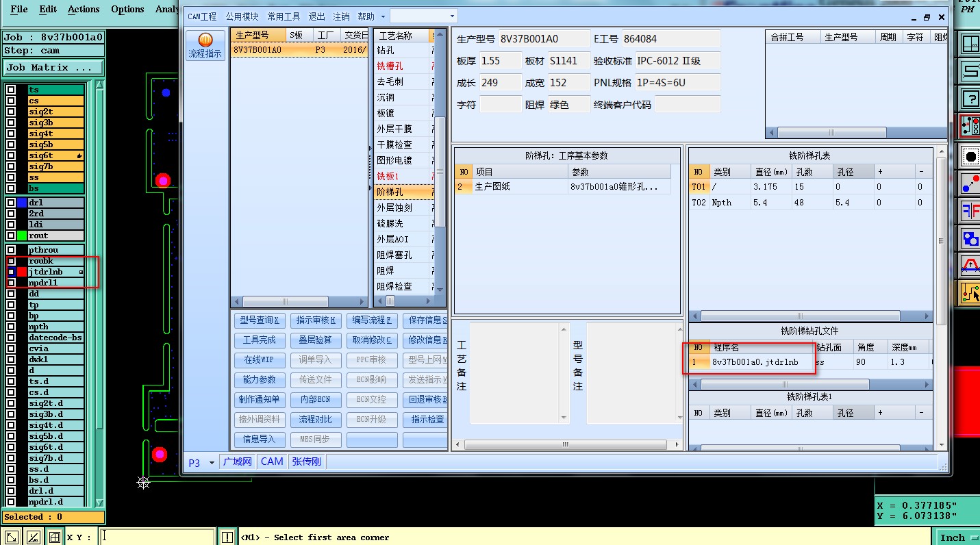980x545 pixels.
Task: Open the File menu
Action: pos(19,9)
